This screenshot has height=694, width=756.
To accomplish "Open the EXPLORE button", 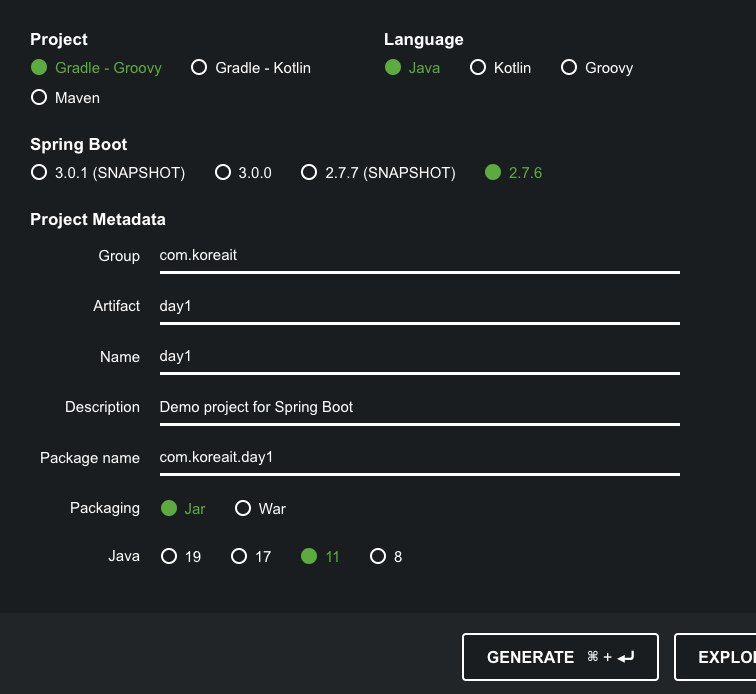I will [715, 657].
